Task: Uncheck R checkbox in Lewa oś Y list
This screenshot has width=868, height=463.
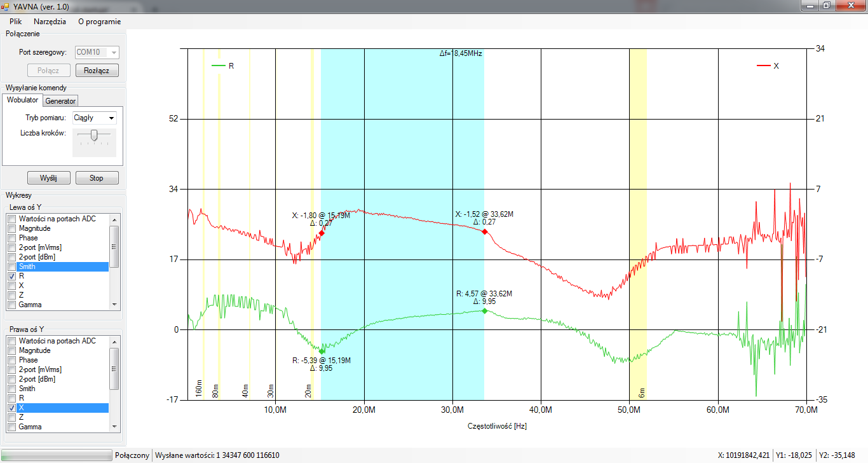Action: [11, 277]
